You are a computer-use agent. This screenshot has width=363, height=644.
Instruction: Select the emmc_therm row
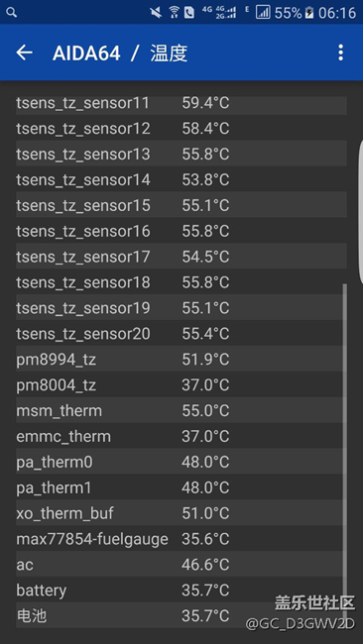(181, 436)
